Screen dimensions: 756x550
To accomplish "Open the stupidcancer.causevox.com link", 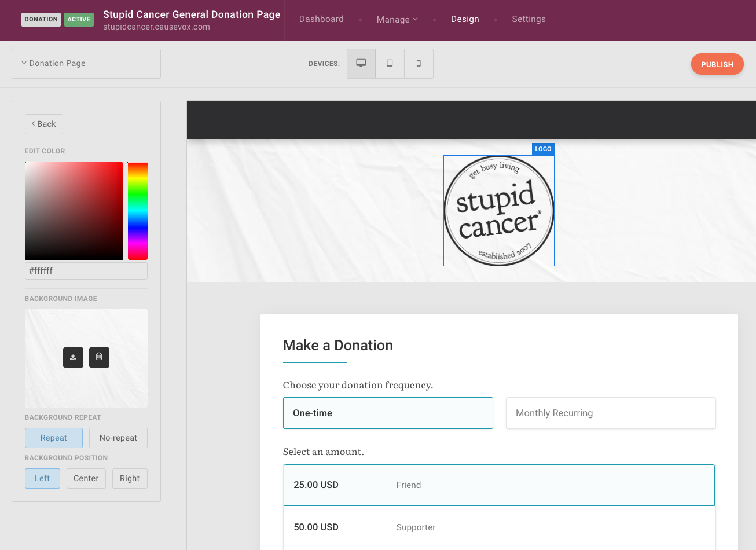I will click(x=156, y=27).
